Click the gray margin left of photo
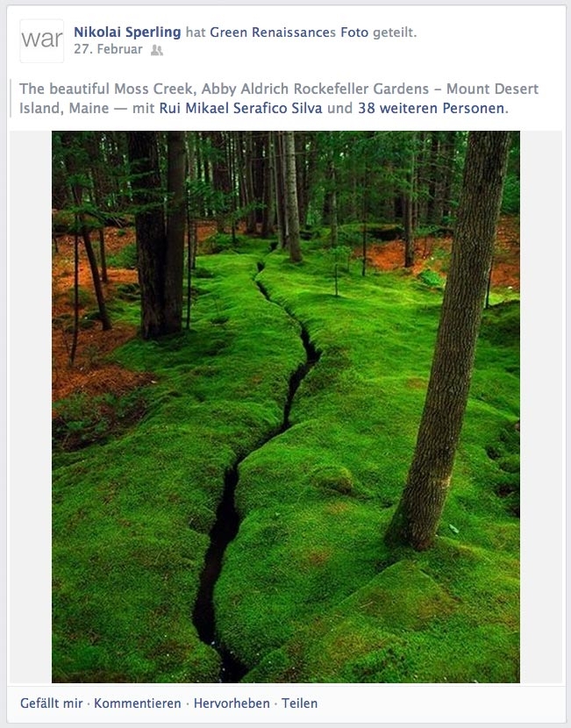Screen dimensions: 571x728 tap(31, 407)
